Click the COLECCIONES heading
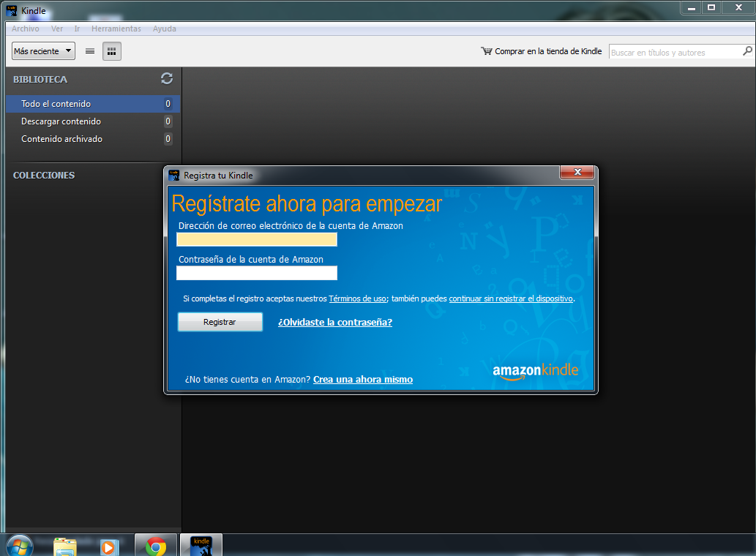756x556 pixels. (44, 176)
